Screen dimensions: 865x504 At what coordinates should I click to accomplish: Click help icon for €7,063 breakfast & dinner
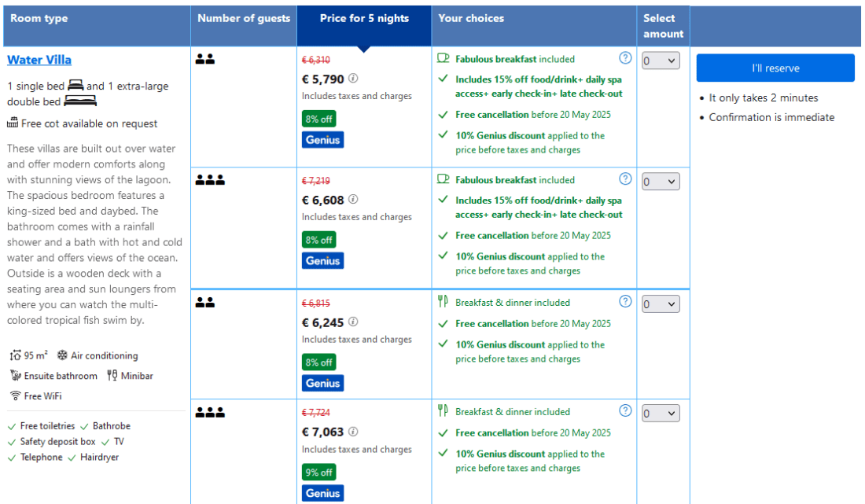(x=625, y=410)
